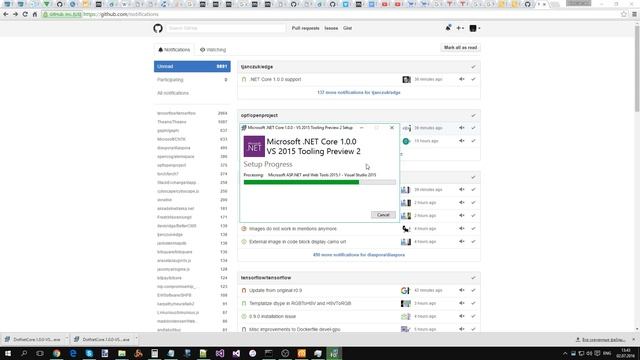Mark '.NET Core 1.0.0 support' as read

[x=473, y=79]
